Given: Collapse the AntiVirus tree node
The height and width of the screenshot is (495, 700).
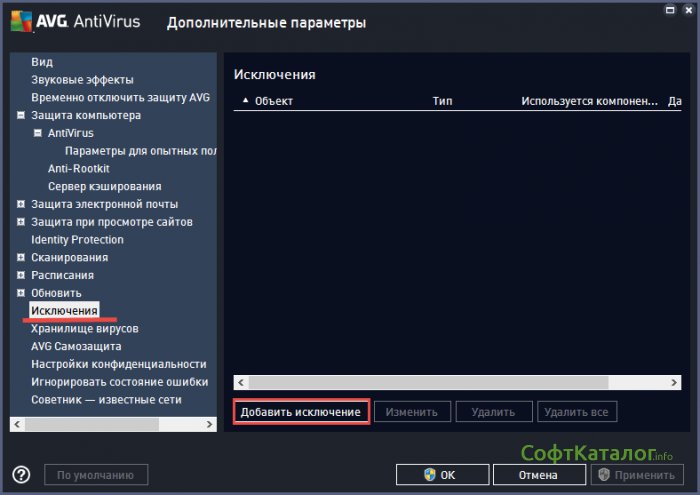Looking at the screenshot, I should 38,133.
